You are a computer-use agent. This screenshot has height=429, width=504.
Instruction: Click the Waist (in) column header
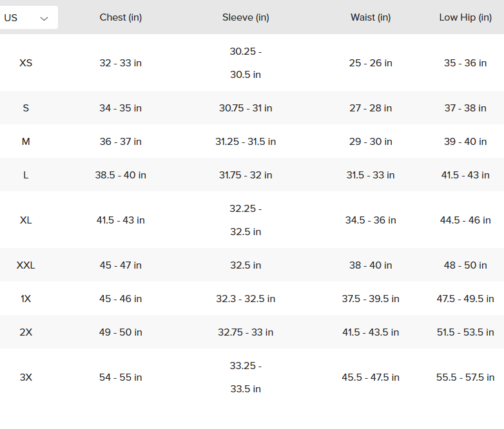(371, 17)
